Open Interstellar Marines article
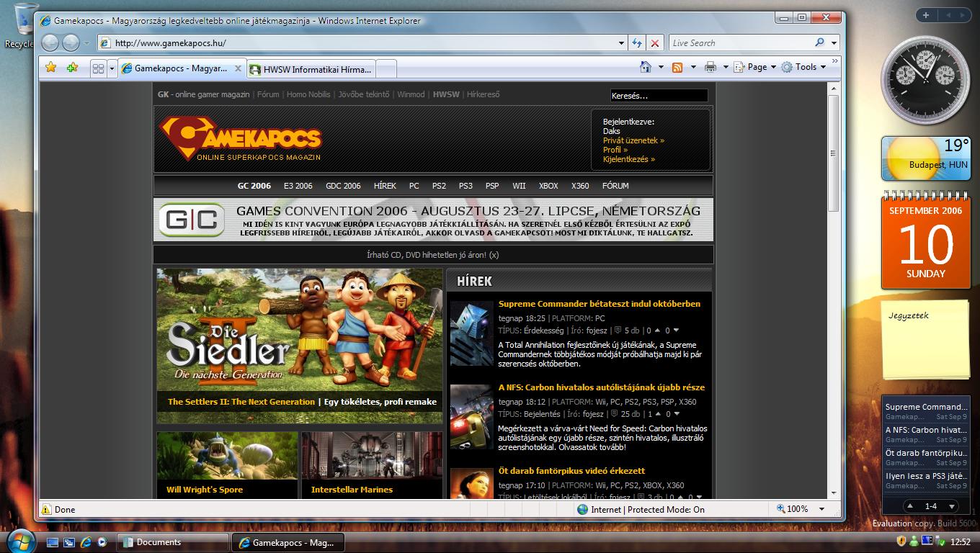This screenshot has height=553, width=980. 352,490
